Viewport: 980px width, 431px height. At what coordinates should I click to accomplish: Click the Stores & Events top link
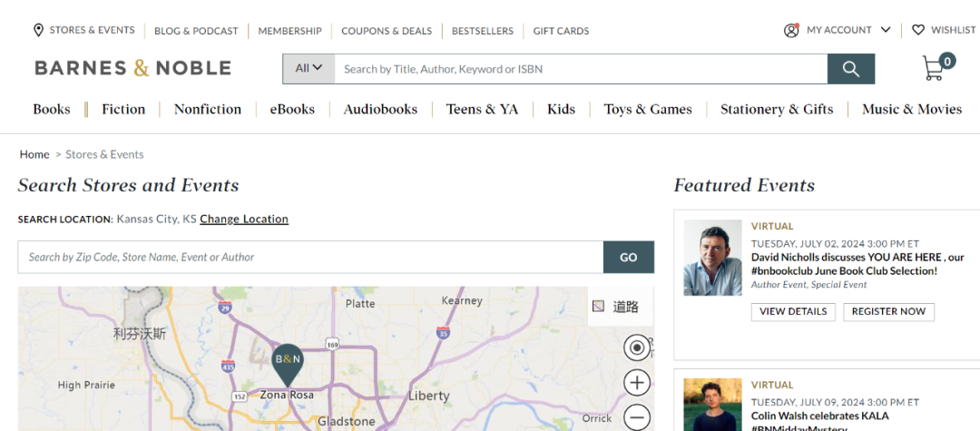pyautogui.click(x=92, y=30)
